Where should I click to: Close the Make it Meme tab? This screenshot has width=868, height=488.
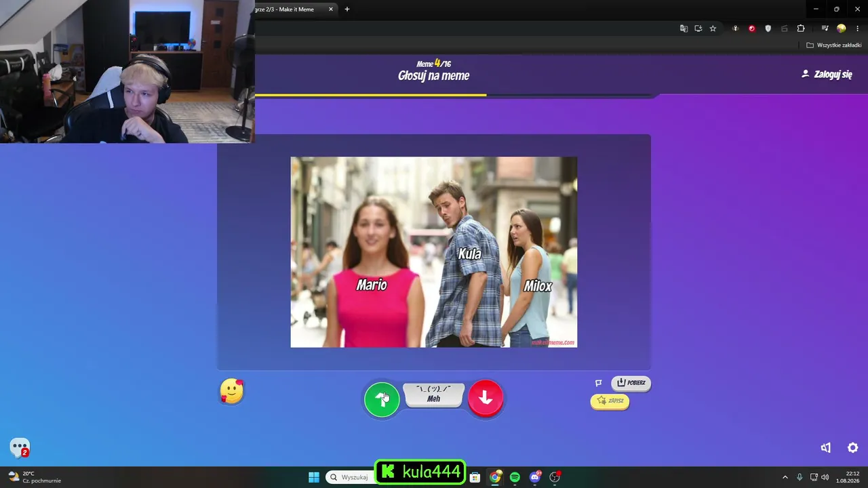(331, 9)
